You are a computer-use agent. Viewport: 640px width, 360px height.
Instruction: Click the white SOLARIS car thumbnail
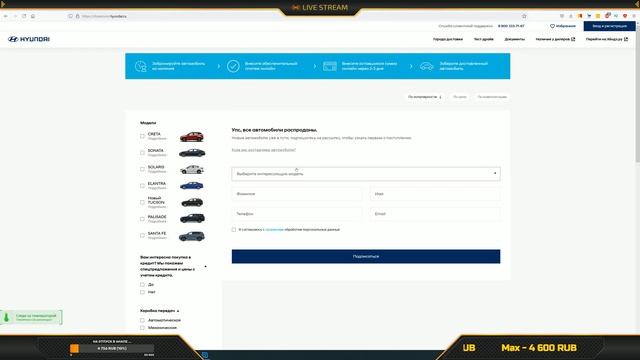tap(192, 169)
